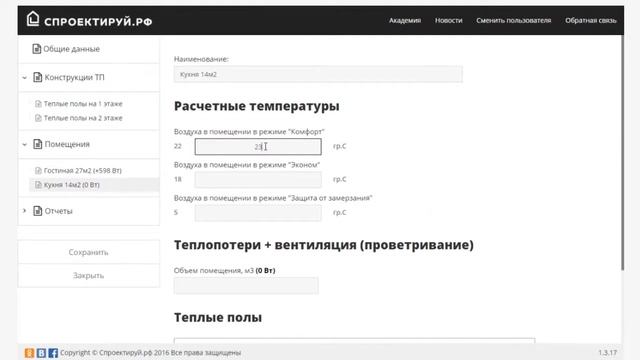Click default value 22 beside Комфорт field

pos(178,146)
